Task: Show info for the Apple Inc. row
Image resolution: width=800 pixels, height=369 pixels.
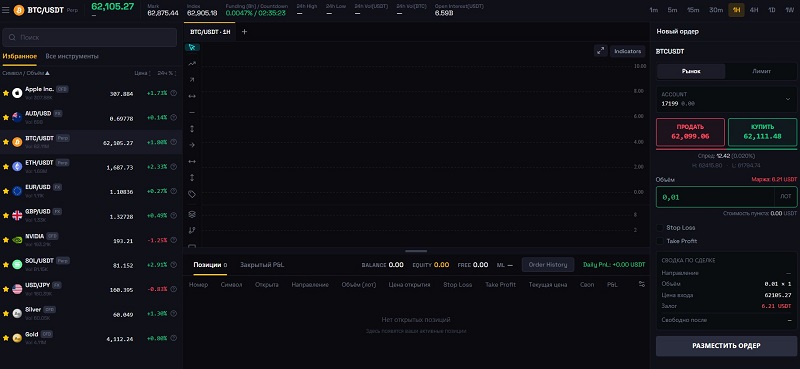Action: coord(173,93)
